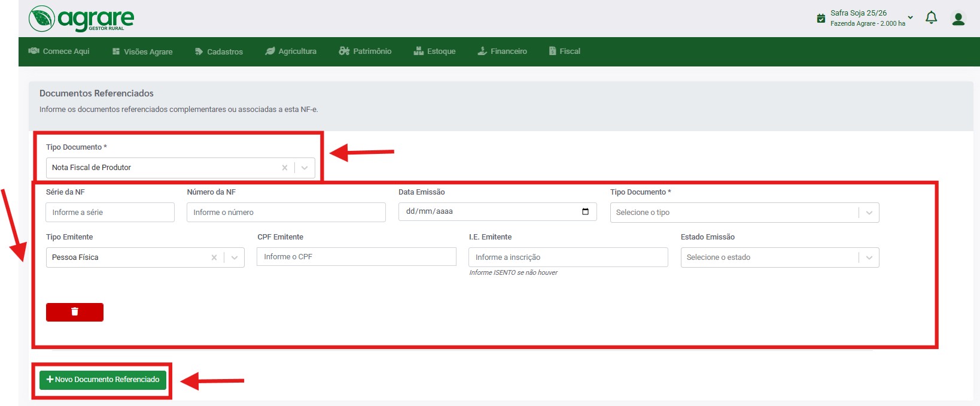The height and width of the screenshot is (406, 980).
Task: Click the Série da NF input field
Action: point(110,212)
